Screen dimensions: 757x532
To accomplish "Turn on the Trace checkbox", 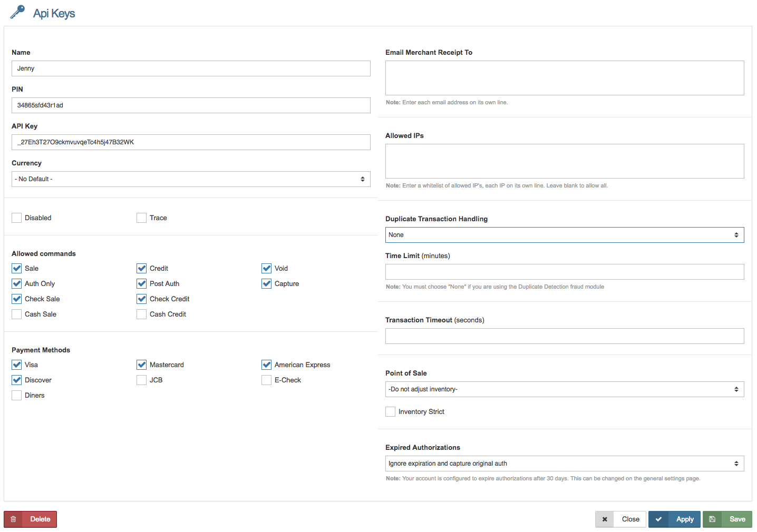I will [x=141, y=218].
